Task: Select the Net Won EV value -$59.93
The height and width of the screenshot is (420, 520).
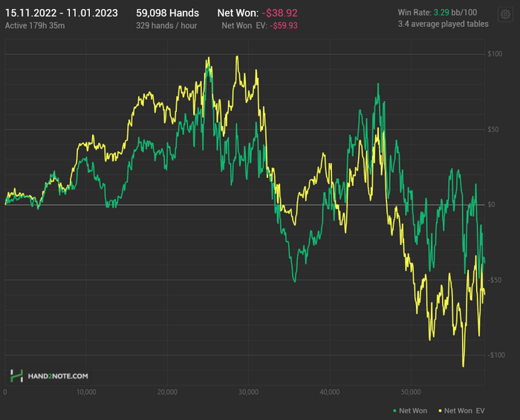Action: 284,25
